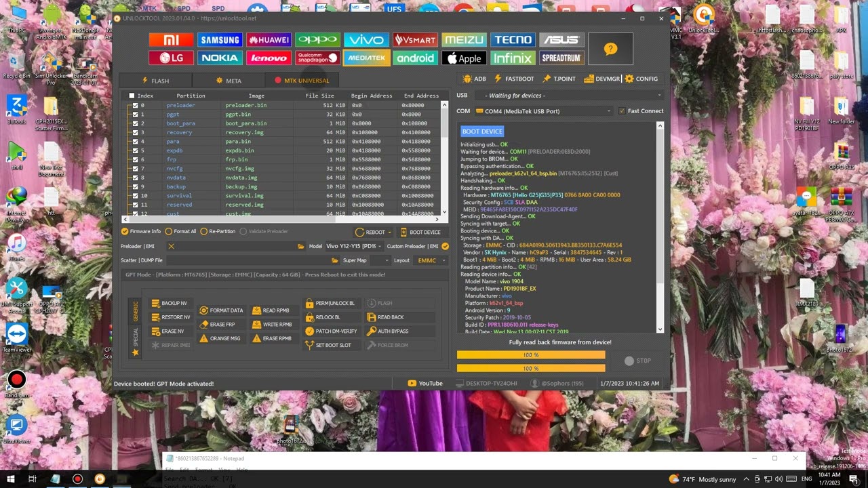Select the Format All option
The image size is (868, 488).
click(169, 232)
